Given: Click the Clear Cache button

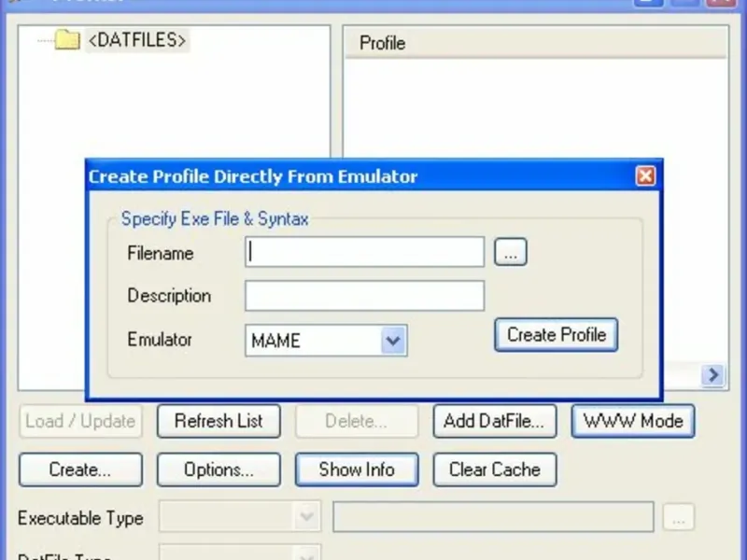Looking at the screenshot, I should tap(495, 470).
